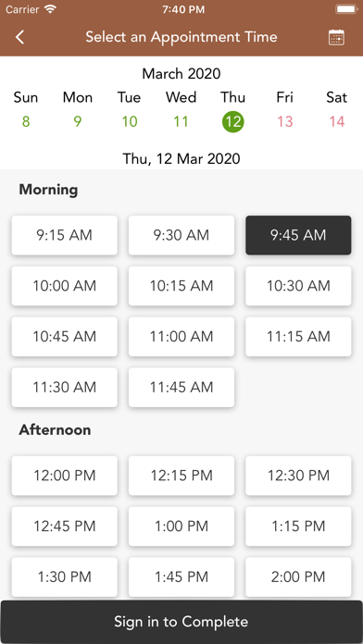Screen dimensions: 363x644
Task: Choose Tuesday the 10th
Action: point(130,121)
